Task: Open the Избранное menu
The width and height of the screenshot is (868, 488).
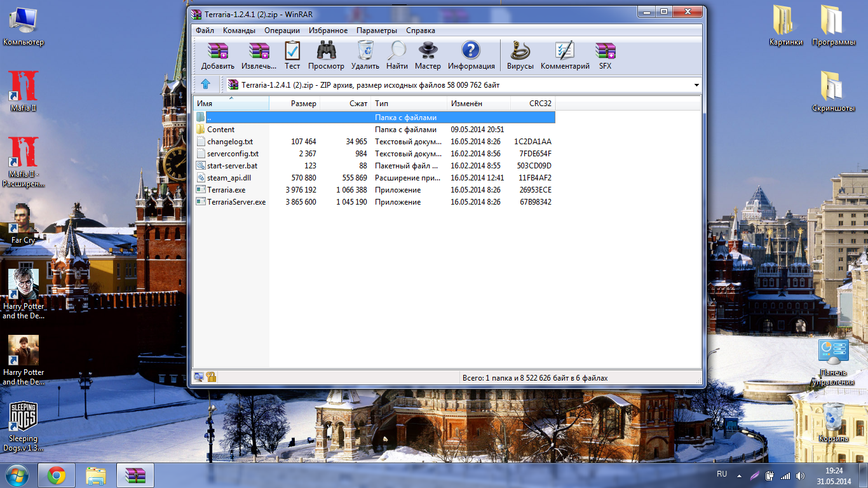Action: (x=328, y=30)
